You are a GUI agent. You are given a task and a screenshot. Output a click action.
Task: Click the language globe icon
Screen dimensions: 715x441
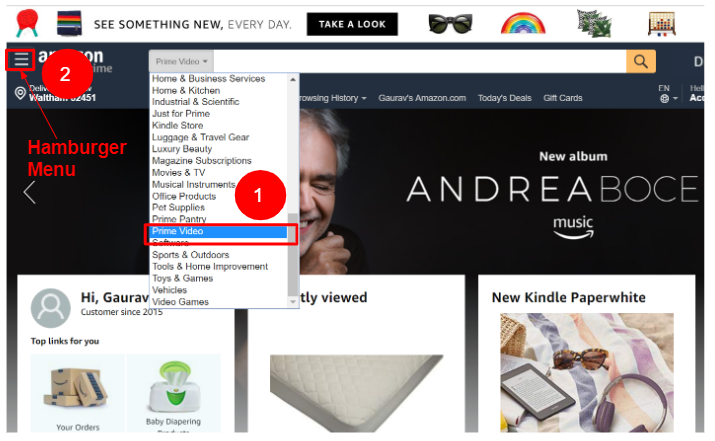click(x=664, y=99)
